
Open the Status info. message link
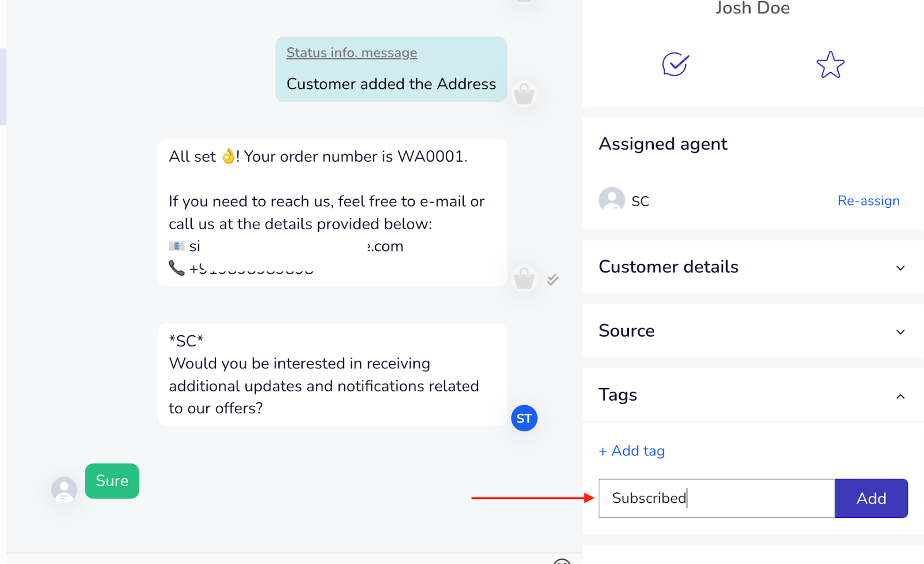tap(352, 53)
